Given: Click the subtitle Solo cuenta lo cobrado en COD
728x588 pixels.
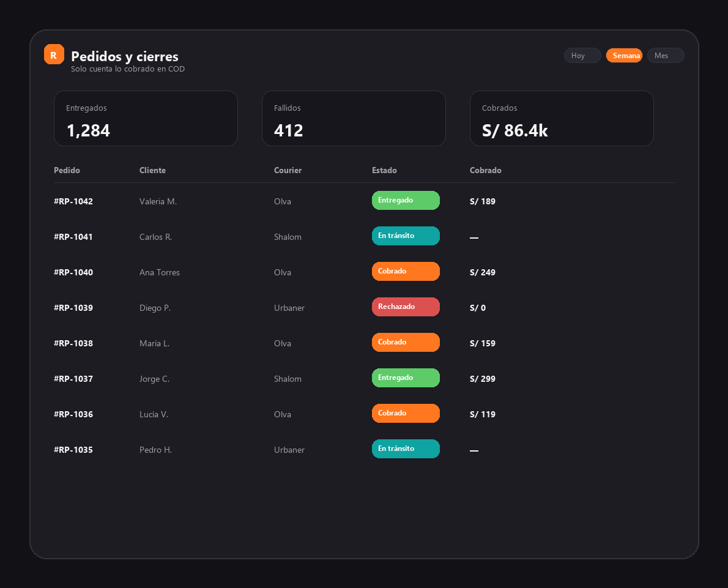Looking at the screenshot, I should click(x=128, y=69).
